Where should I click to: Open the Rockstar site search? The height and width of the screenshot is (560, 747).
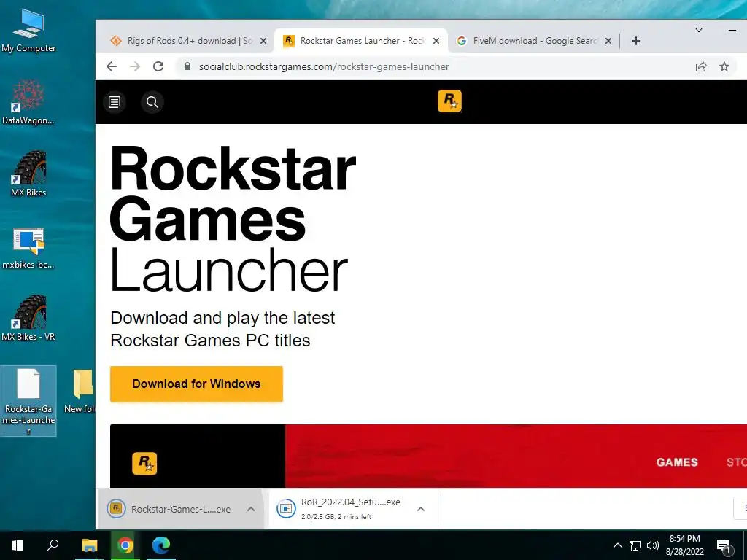coord(152,102)
